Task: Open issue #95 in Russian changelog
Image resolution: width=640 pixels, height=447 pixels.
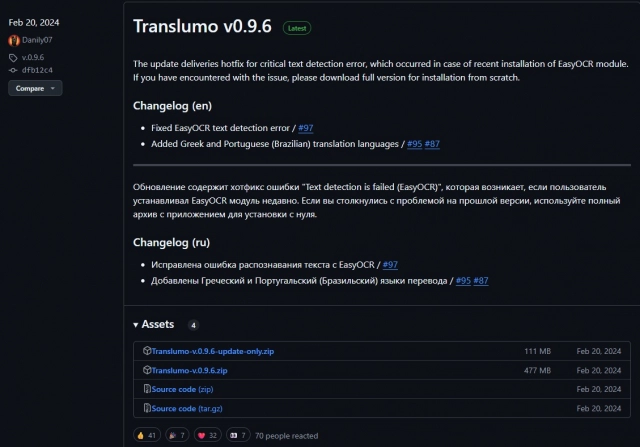Action: pyautogui.click(x=463, y=281)
